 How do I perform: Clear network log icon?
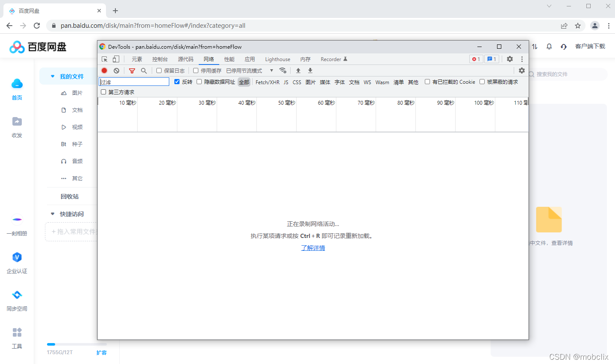point(116,70)
